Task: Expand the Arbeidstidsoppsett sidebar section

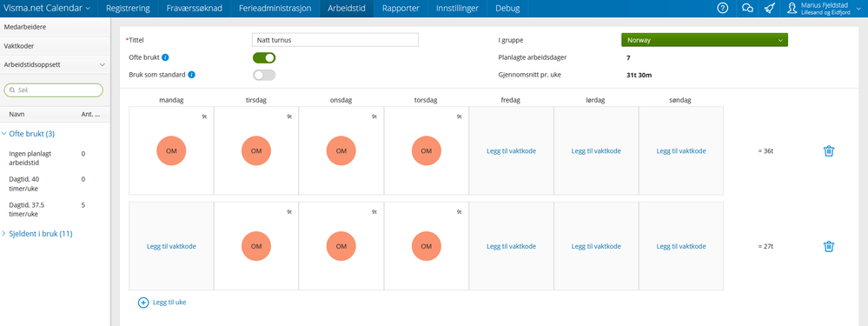Action: pos(54,64)
